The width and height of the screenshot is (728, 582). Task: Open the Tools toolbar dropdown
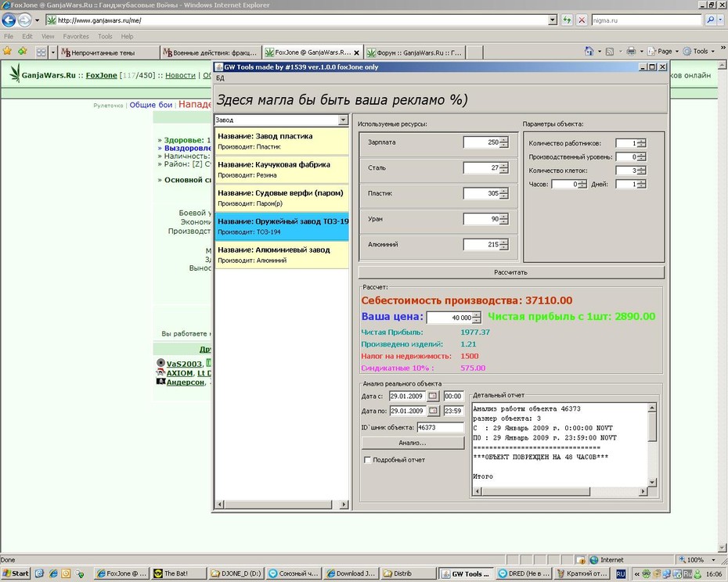tap(700, 51)
